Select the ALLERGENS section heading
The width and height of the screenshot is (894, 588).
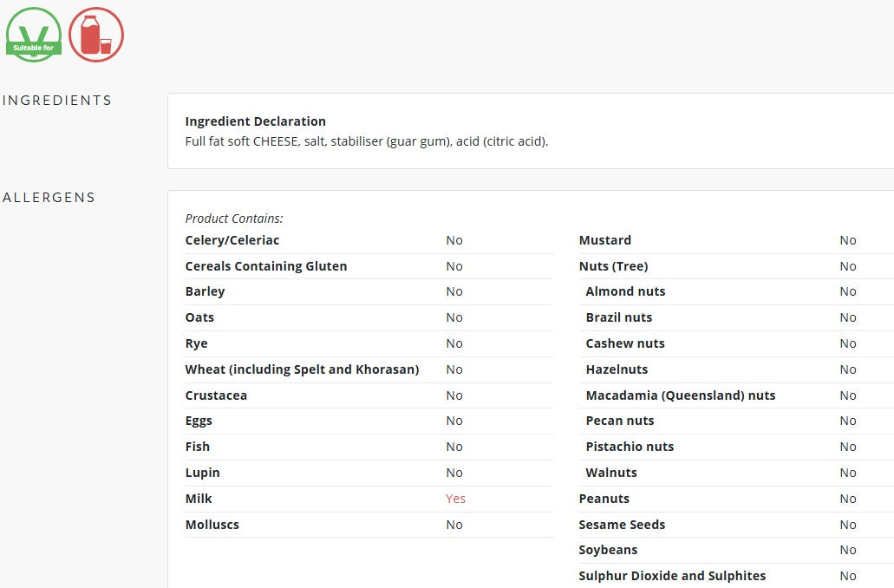(x=49, y=198)
